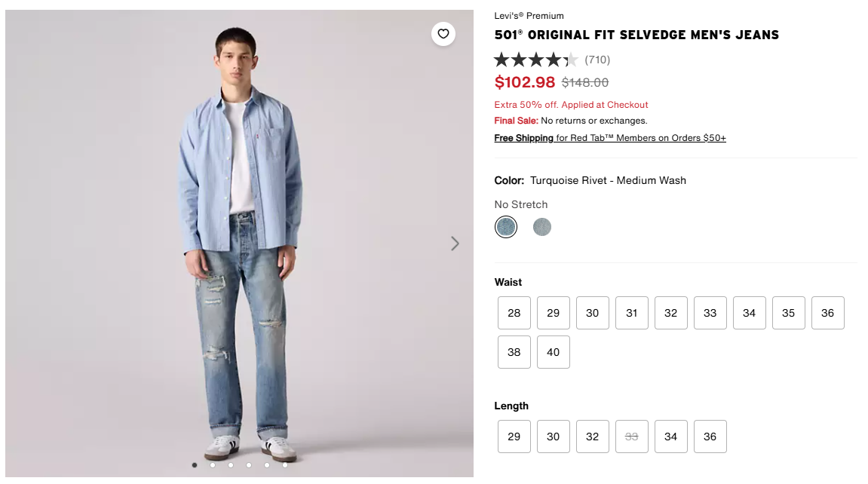The image size is (868, 484).
Task: Choose length 36
Action: coord(710,437)
